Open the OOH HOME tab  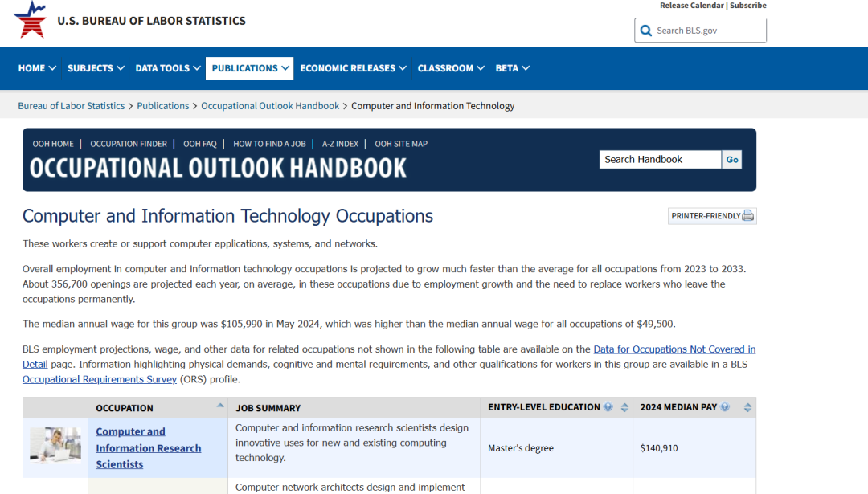[53, 144]
